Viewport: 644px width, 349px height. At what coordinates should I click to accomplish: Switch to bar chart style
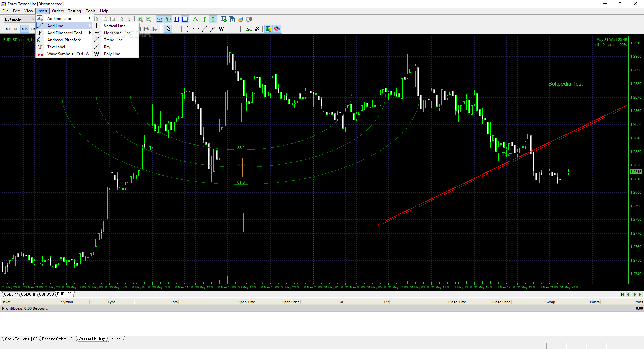pyautogui.click(x=204, y=19)
